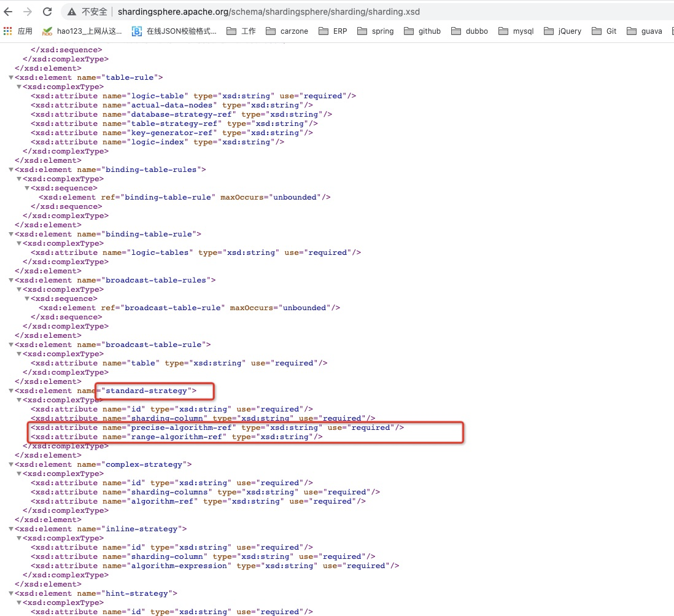Go back to the previous page
Viewport: 674px width, 616px height.
pos(8,12)
